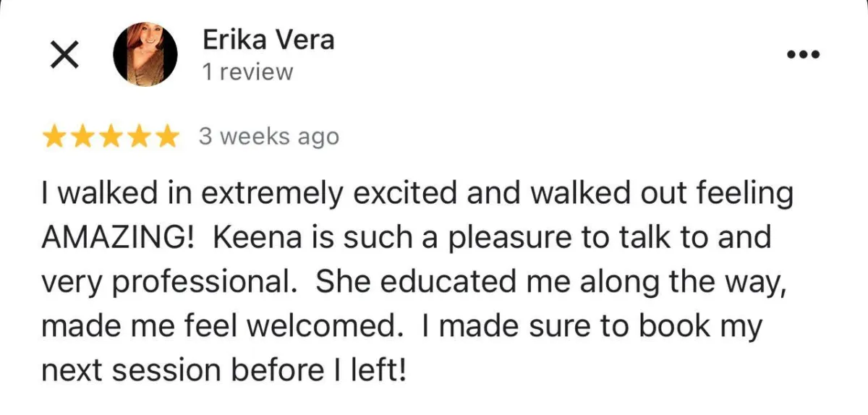Click "made me feel welcomed" text
Viewport: 868px width, 415px height.
pyautogui.click(x=221, y=326)
